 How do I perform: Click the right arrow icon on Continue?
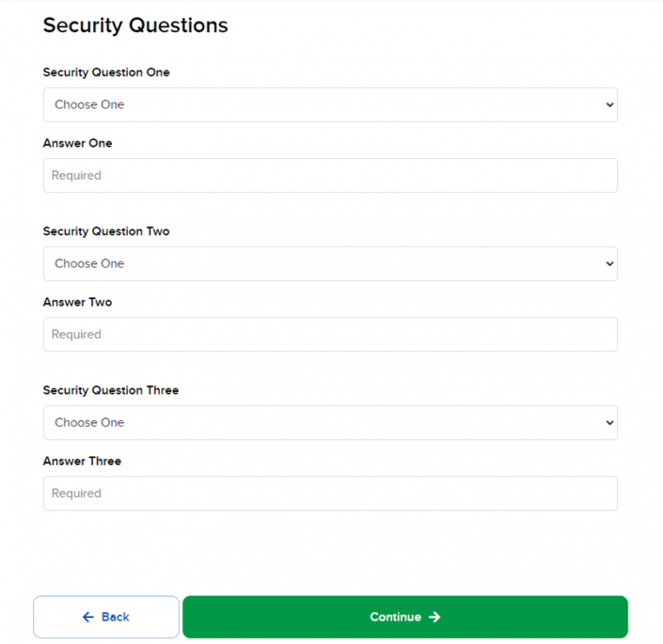point(434,618)
